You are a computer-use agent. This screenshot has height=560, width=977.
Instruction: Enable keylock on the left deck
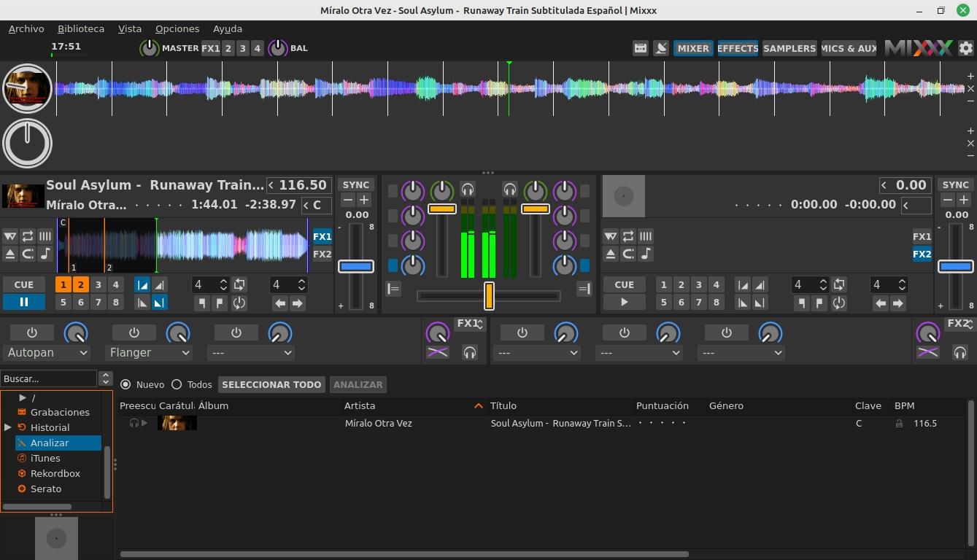click(45, 254)
